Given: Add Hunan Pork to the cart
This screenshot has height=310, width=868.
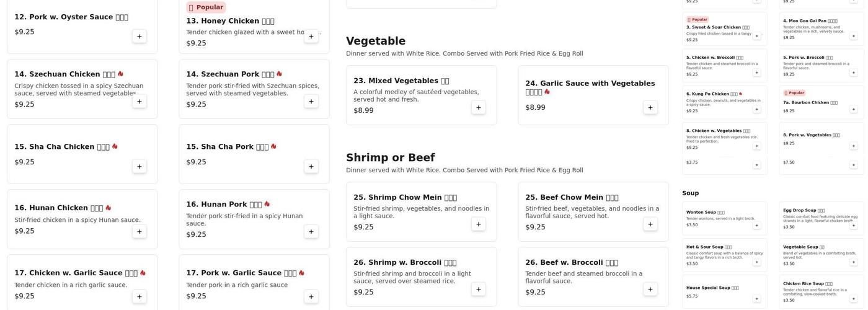Looking at the screenshot, I should (311, 231).
